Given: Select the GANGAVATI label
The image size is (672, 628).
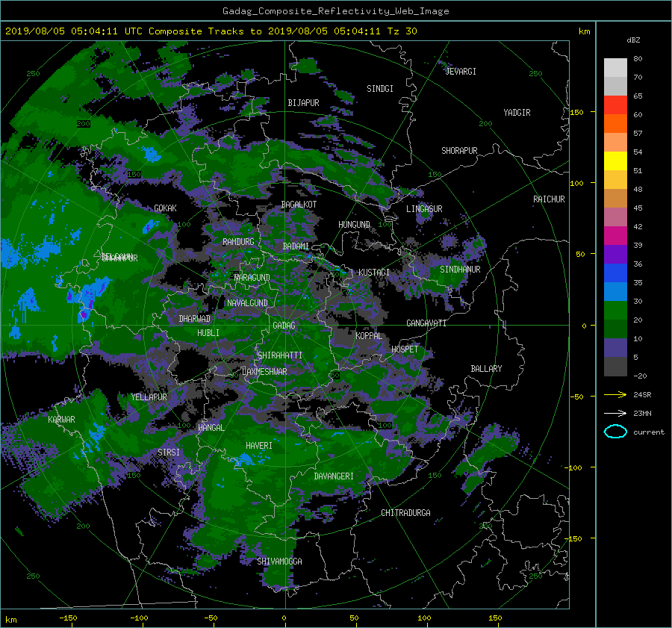Looking at the screenshot, I should click(x=426, y=323).
